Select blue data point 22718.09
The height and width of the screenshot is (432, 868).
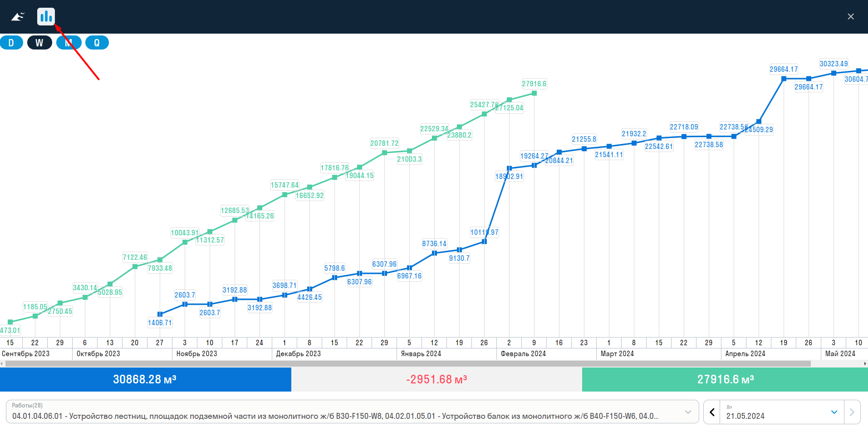(684, 136)
